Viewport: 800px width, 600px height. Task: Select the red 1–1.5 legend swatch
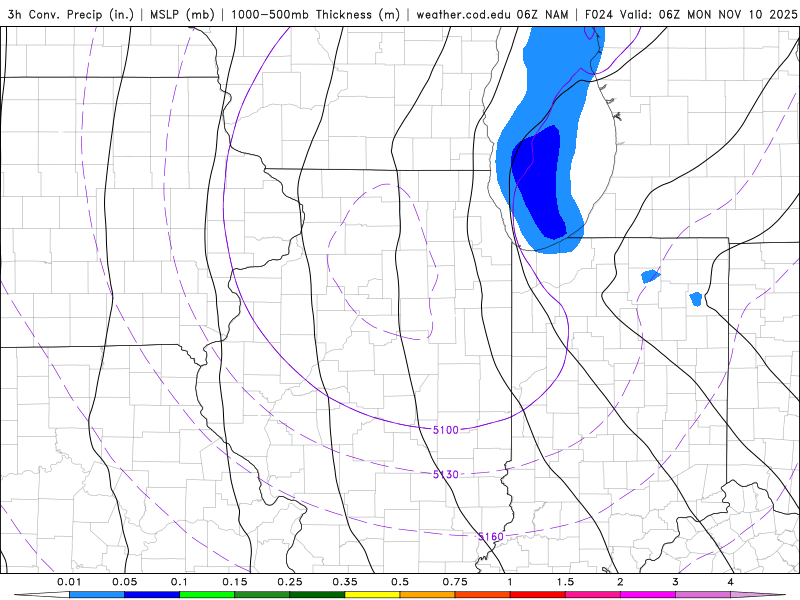click(x=538, y=595)
